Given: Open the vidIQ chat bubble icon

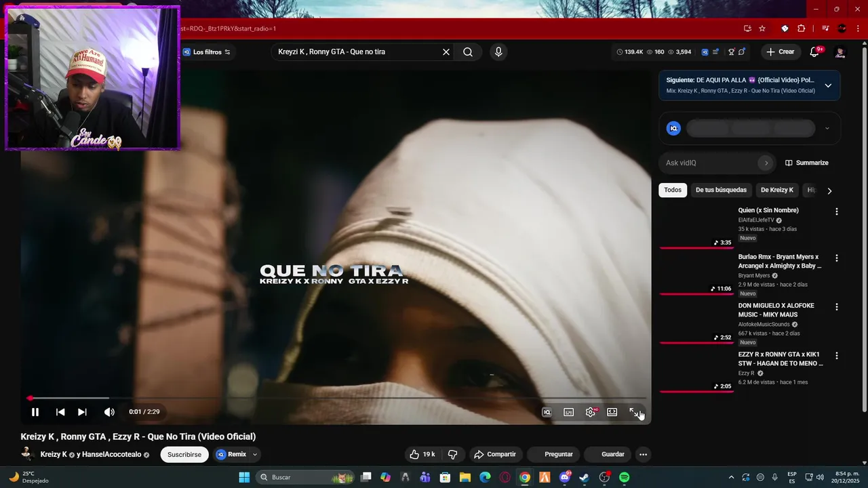Looking at the screenshot, I should coord(742,52).
